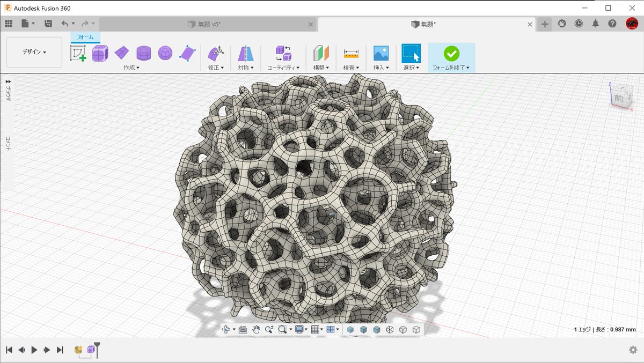Undo the last action
644x363 pixels.
point(64,23)
